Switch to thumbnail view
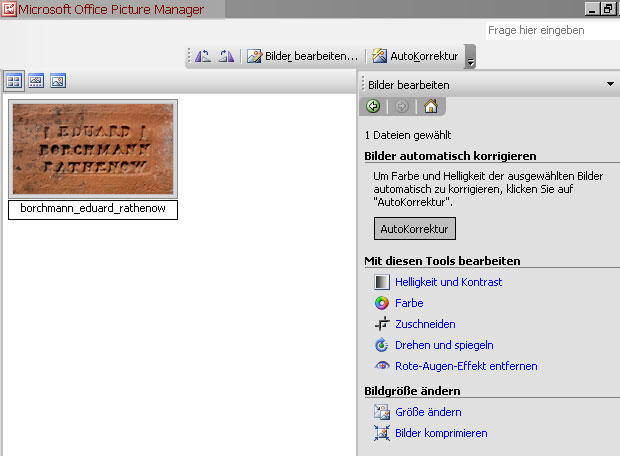 click(x=14, y=81)
